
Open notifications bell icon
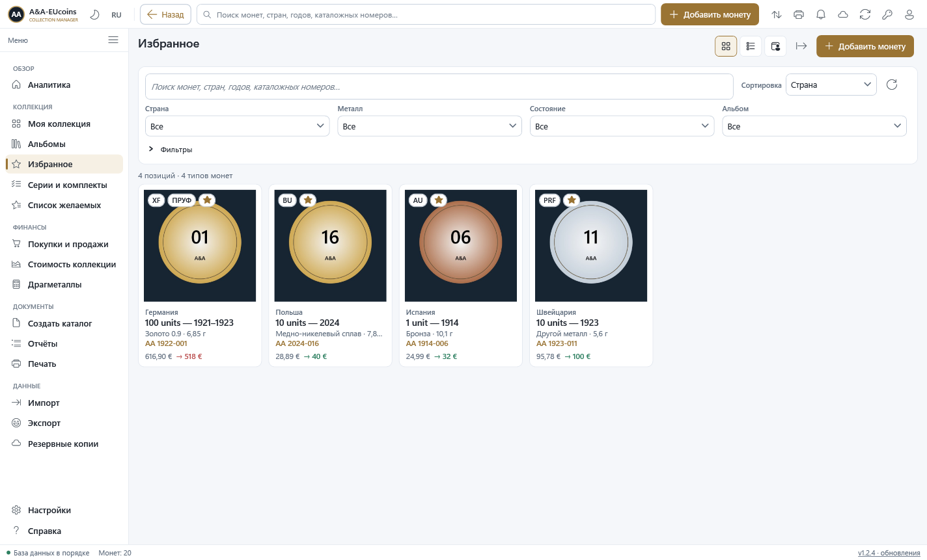pyautogui.click(x=821, y=14)
